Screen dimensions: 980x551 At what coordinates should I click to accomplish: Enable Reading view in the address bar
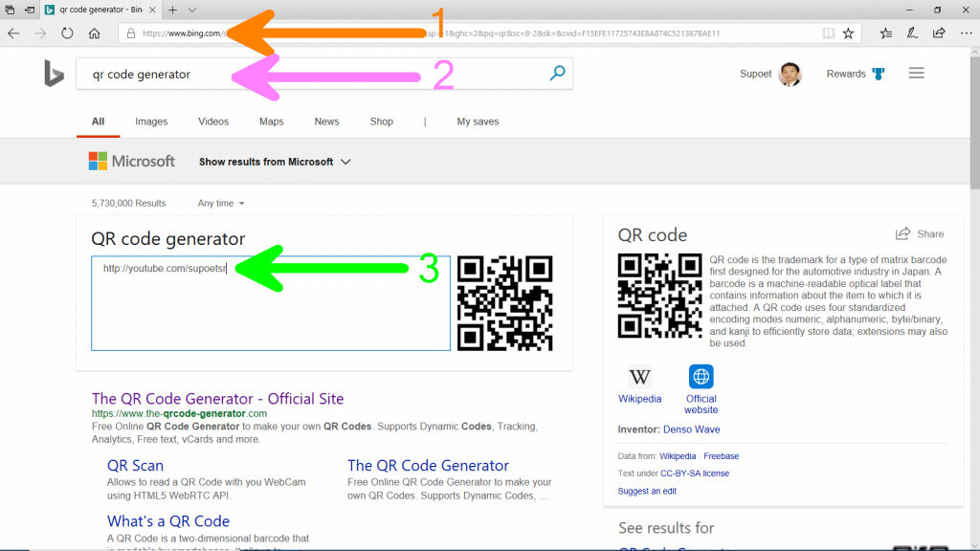(829, 33)
